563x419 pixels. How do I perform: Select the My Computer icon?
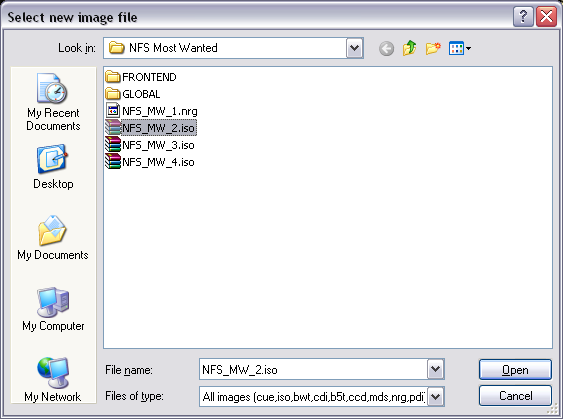coord(53,309)
